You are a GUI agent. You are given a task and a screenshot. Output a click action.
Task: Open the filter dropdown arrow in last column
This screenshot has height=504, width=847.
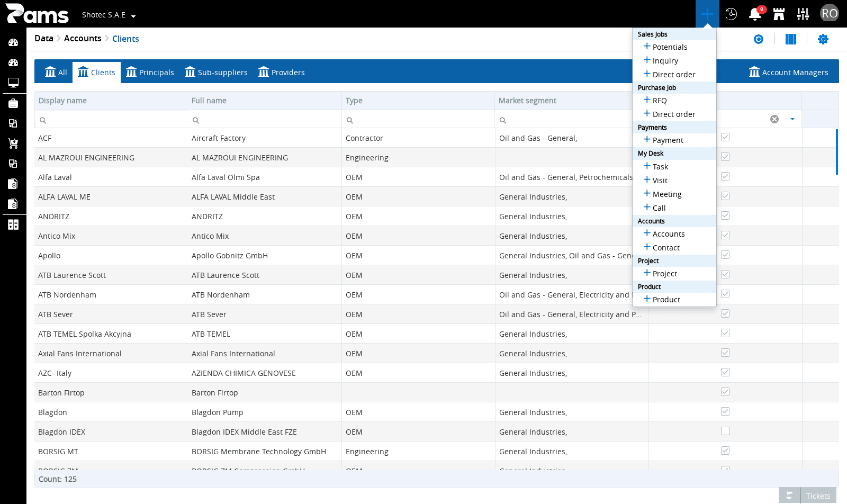click(x=792, y=119)
